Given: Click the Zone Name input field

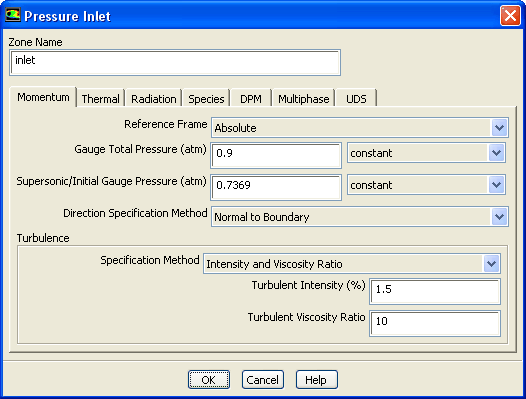Looking at the screenshot, I should pyautogui.click(x=175, y=63).
